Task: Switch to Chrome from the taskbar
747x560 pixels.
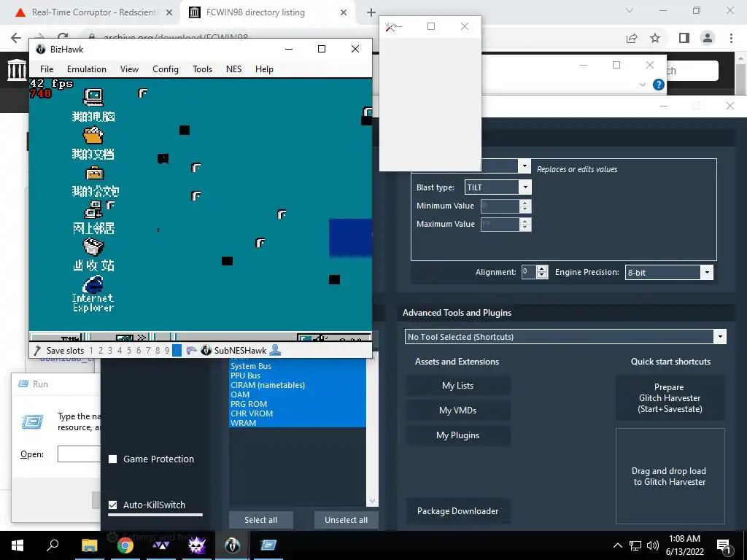Action: tap(125, 545)
